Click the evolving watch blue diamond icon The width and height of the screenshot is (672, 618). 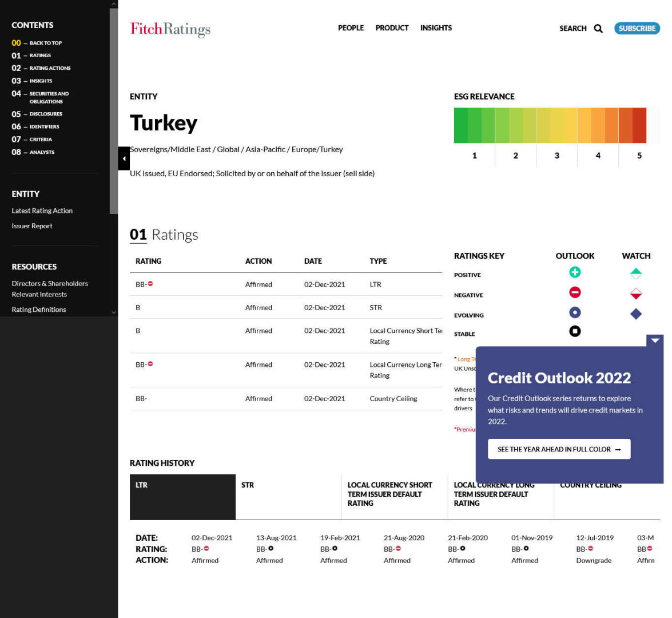(x=636, y=314)
